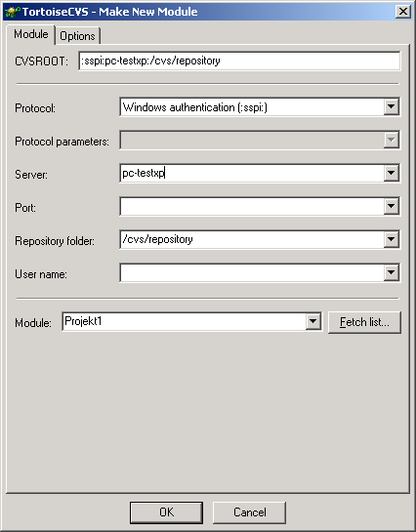Screen dimensions: 416x532
Task: Click the Cancel button
Action: [249, 512]
